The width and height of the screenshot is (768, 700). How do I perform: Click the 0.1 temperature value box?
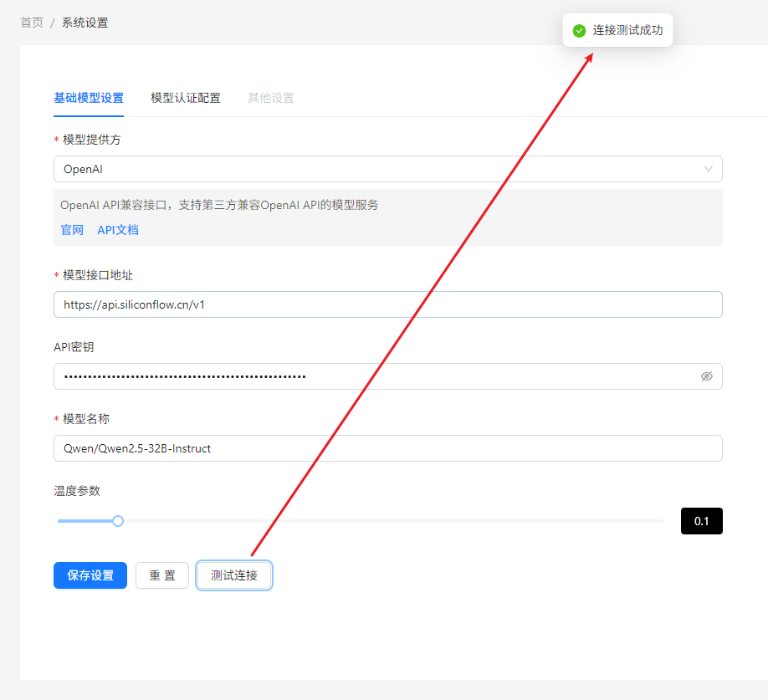pyautogui.click(x=701, y=521)
